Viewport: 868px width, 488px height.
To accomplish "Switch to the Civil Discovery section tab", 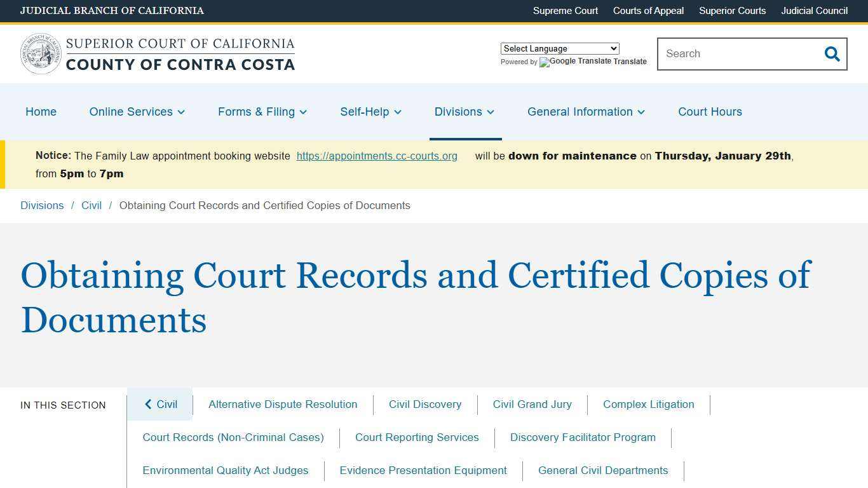I will point(425,404).
